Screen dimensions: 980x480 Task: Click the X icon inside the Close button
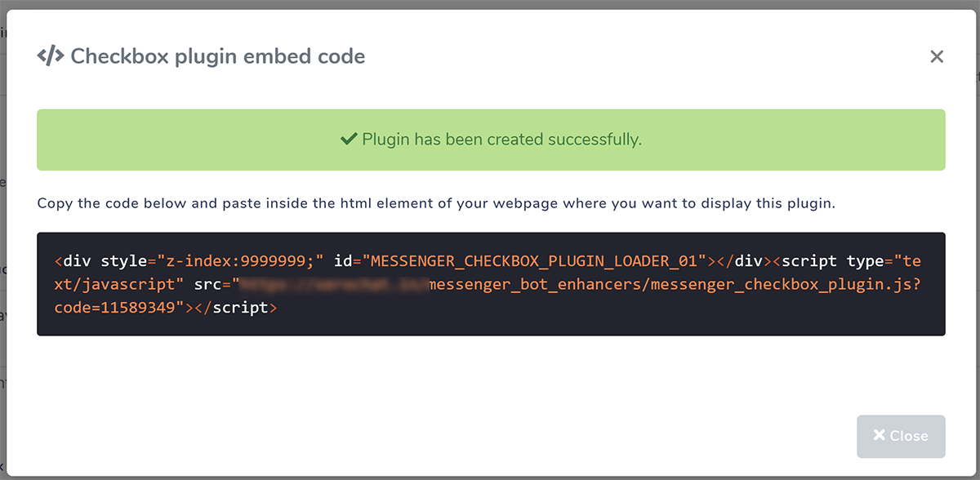point(879,435)
